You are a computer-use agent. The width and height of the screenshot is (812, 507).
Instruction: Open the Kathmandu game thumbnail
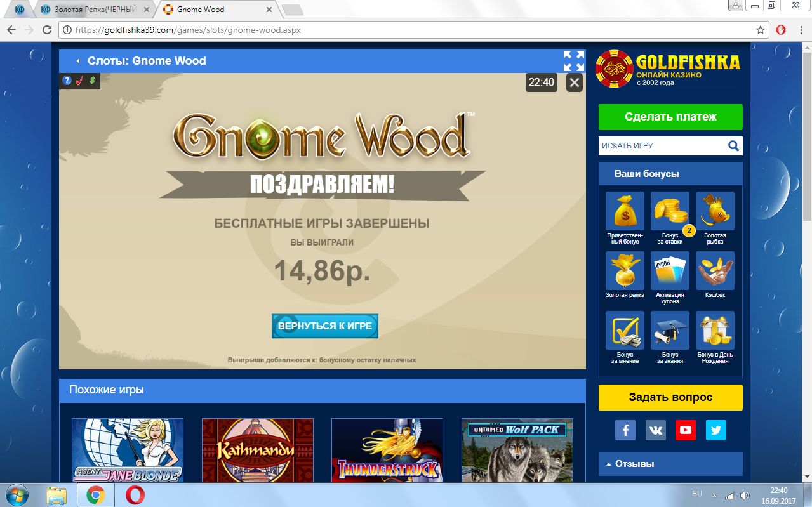(258, 450)
